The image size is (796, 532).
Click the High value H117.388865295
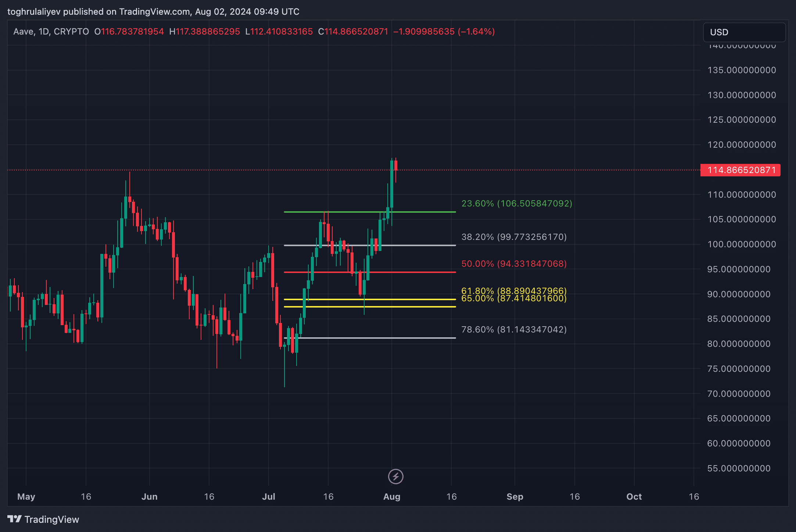point(204,32)
